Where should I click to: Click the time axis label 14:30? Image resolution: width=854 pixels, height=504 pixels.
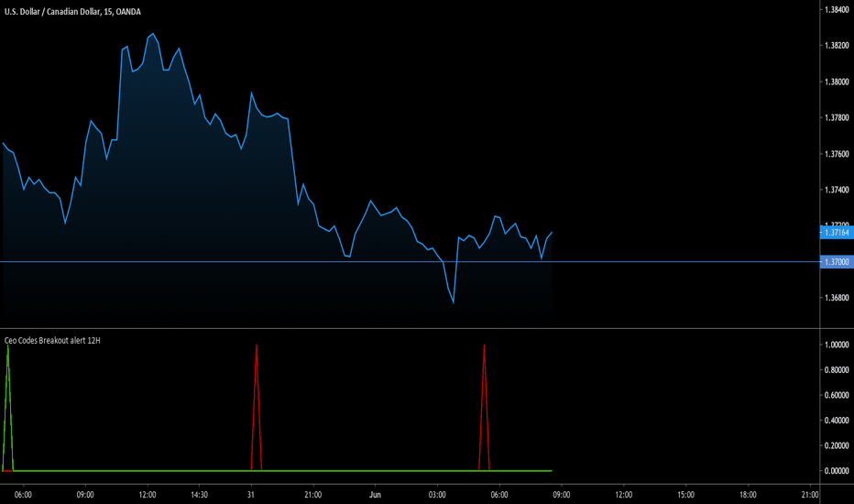click(199, 495)
